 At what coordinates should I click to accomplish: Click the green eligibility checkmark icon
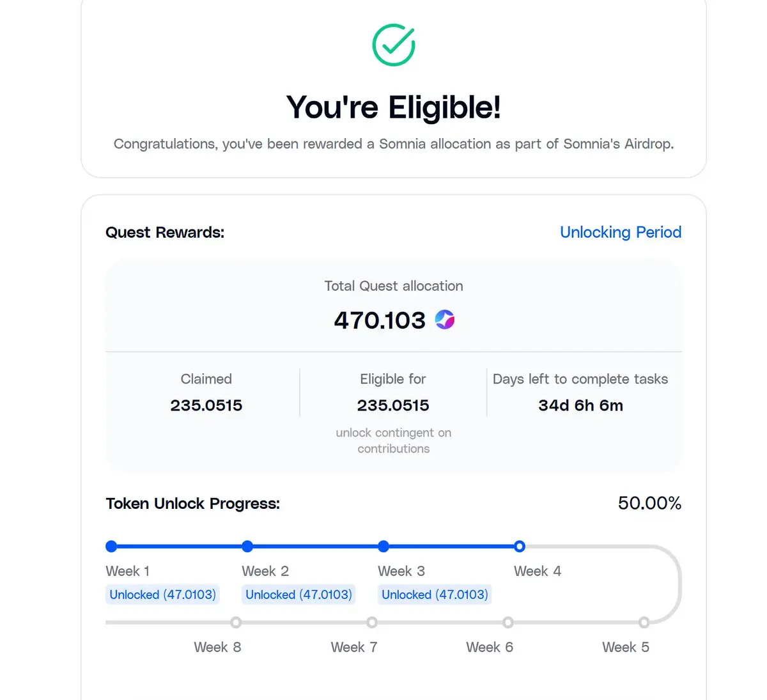pos(394,45)
